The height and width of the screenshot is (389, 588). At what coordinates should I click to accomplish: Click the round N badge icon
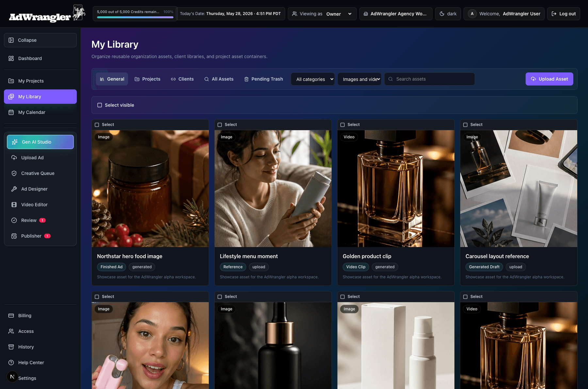point(12,377)
